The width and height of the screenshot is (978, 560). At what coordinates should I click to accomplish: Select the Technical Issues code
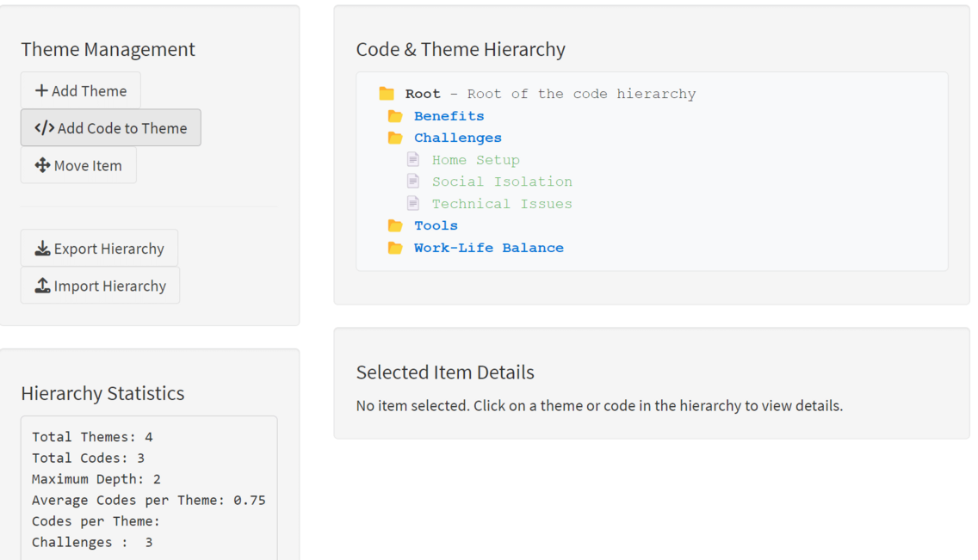502,204
